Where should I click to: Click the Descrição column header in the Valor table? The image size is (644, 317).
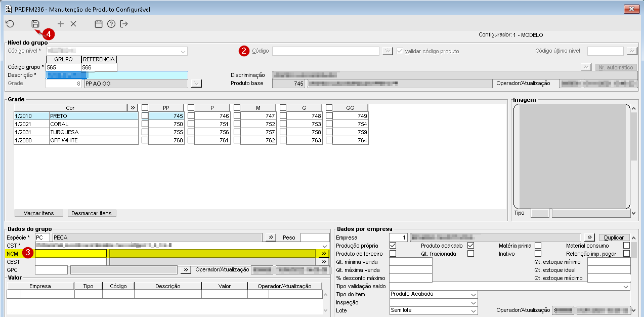[x=168, y=286]
